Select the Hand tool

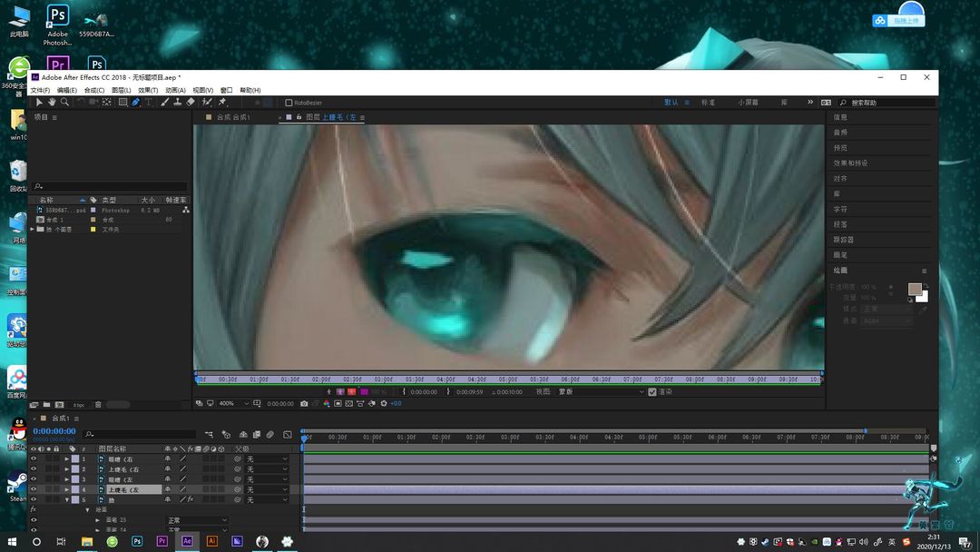pos(52,102)
